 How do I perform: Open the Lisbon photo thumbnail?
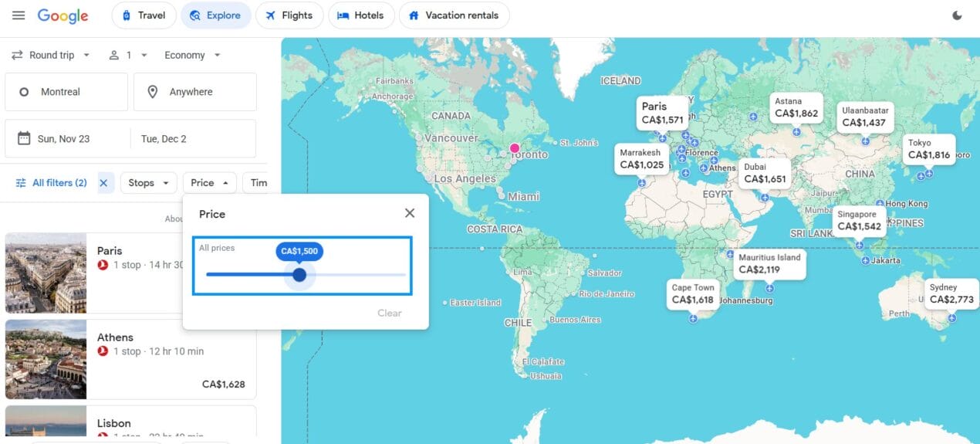(x=46, y=421)
